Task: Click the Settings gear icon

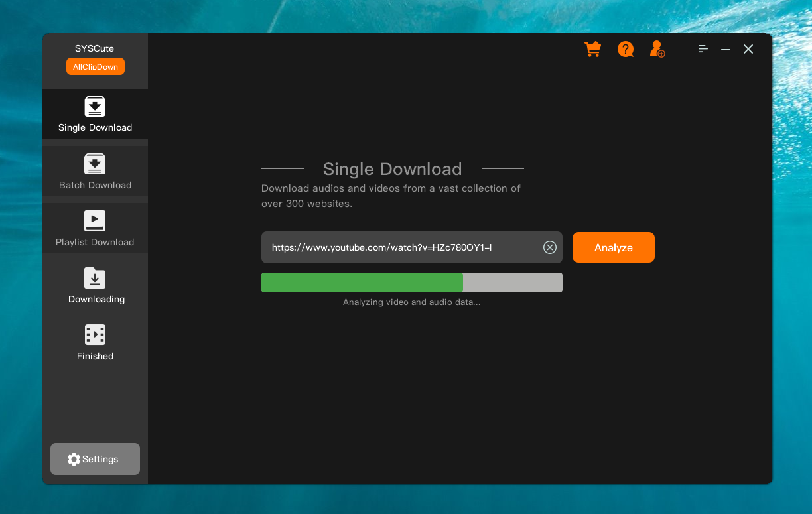Action: (74, 459)
